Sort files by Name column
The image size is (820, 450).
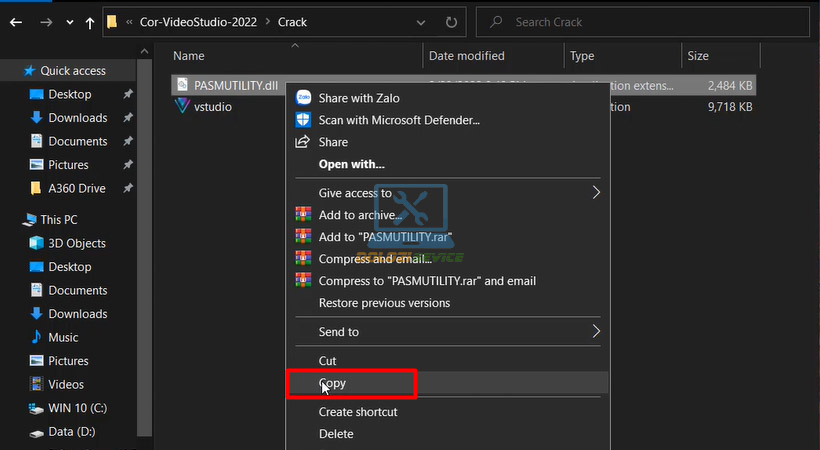pyautogui.click(x=189, y=56)
